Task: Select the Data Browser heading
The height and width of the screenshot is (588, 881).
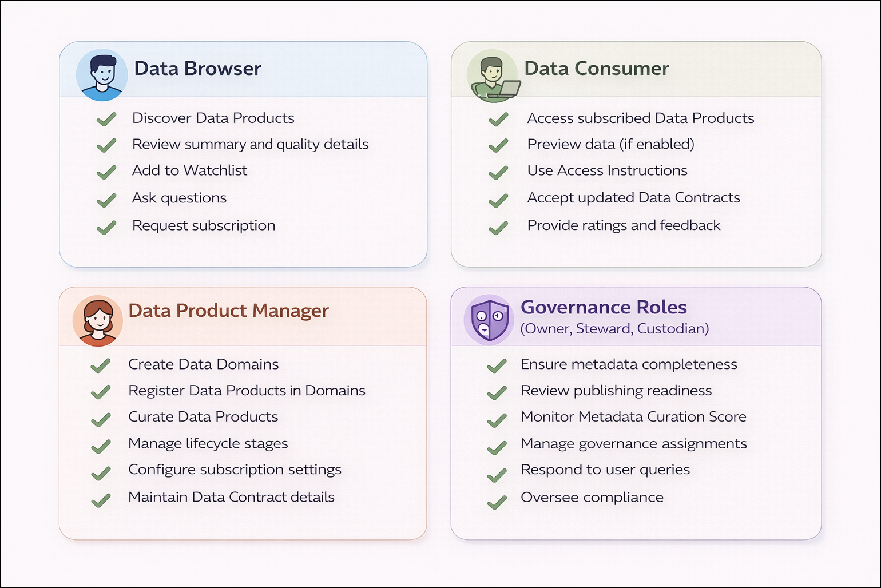Action: 197,69
